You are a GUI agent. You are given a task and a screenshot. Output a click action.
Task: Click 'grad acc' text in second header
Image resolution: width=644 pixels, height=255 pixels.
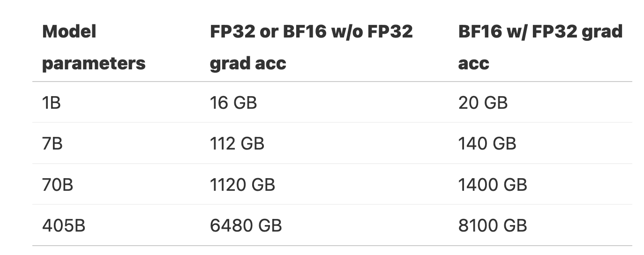[247, 63]
